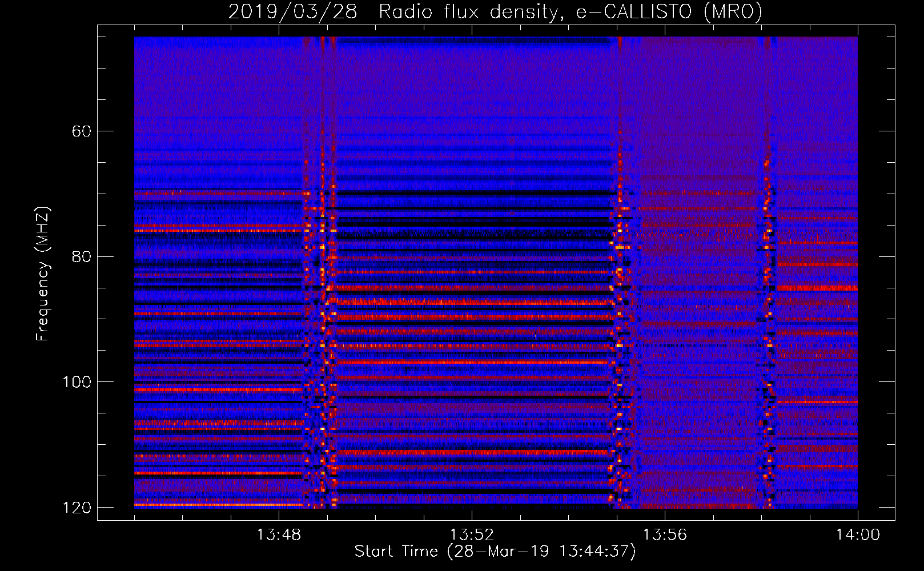The width and height of the screenshot is (924, 571).
Task: Click the "Frequency (MHZ)" axis label
Action: coord(43,274)
